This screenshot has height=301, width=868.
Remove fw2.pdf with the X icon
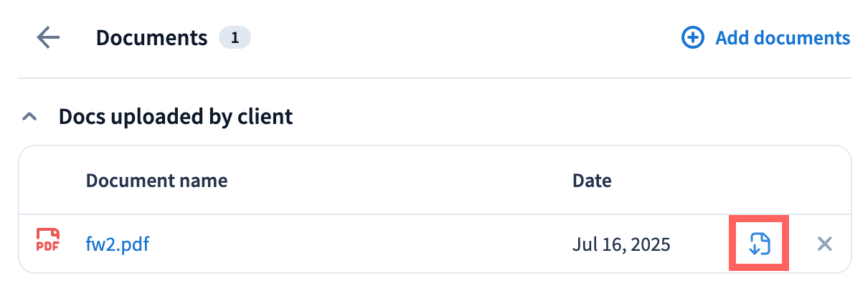point(825,244)
